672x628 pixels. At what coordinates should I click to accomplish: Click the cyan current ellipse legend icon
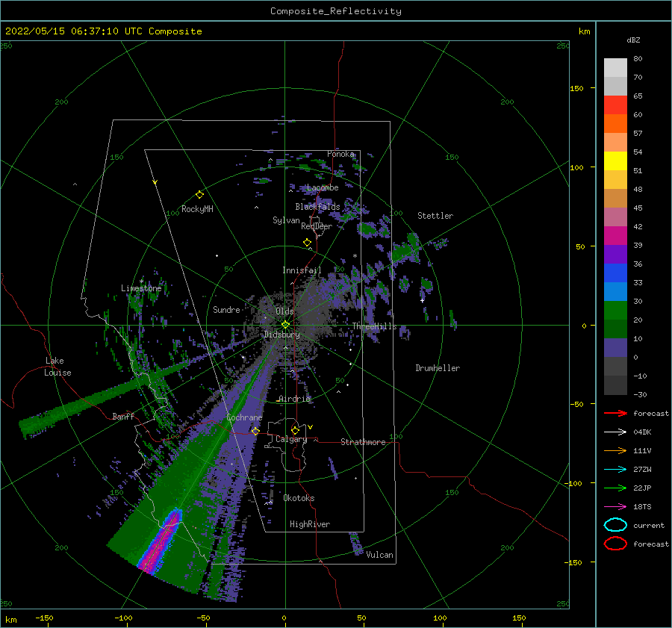615,525
